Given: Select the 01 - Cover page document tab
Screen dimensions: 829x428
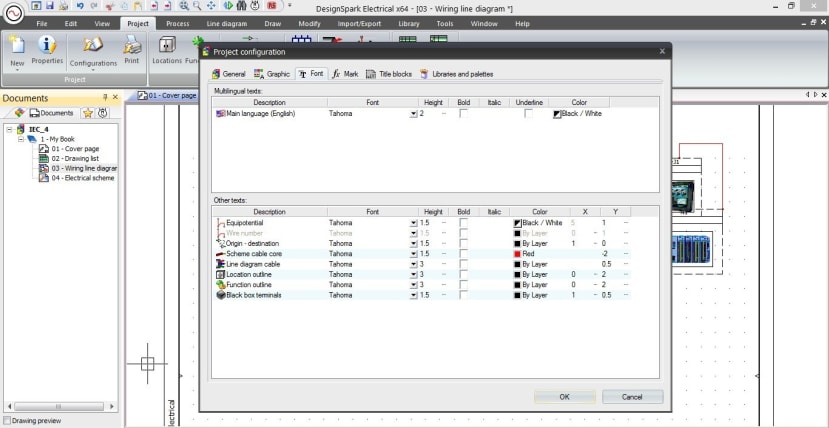Looking at the screenshot, I should coord(167,96).
